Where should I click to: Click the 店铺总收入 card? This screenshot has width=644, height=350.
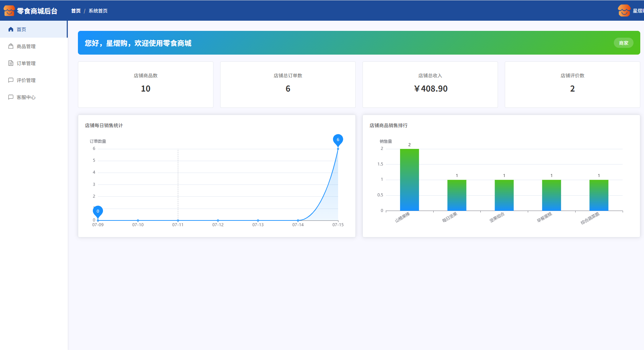(430, 84)
